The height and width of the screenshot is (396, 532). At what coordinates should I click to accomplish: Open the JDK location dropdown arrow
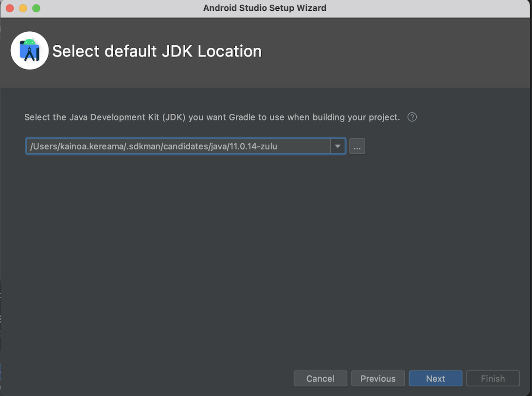point(337,146)
